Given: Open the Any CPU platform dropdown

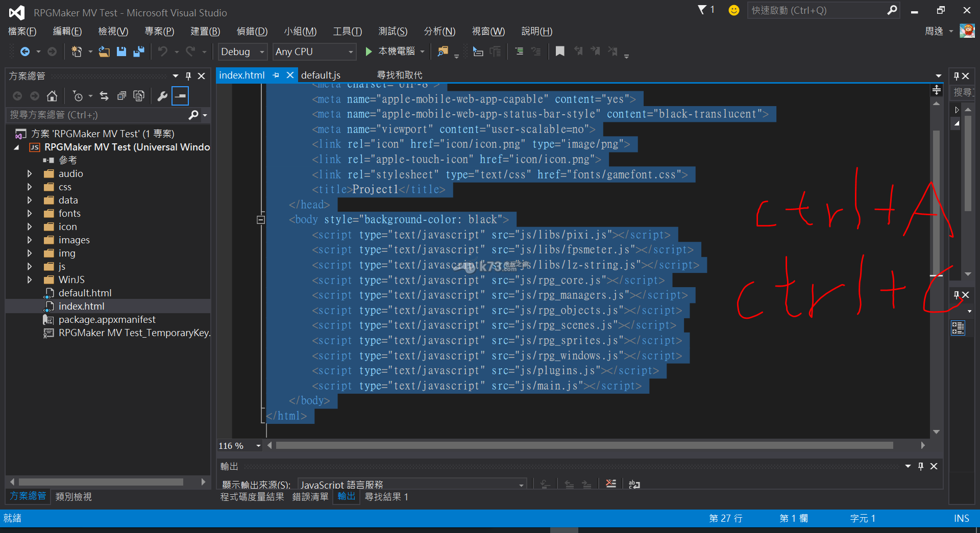Looking at the screenshot, I should [x=314, y=52].
